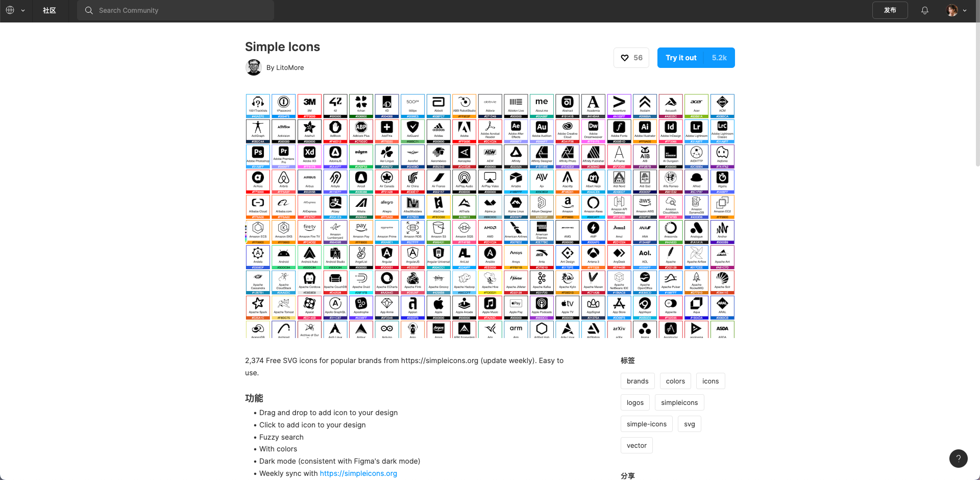Expand the chevron beside the globe icon
The height and width of the screenshot is (480, 980).
click(23, 10)
